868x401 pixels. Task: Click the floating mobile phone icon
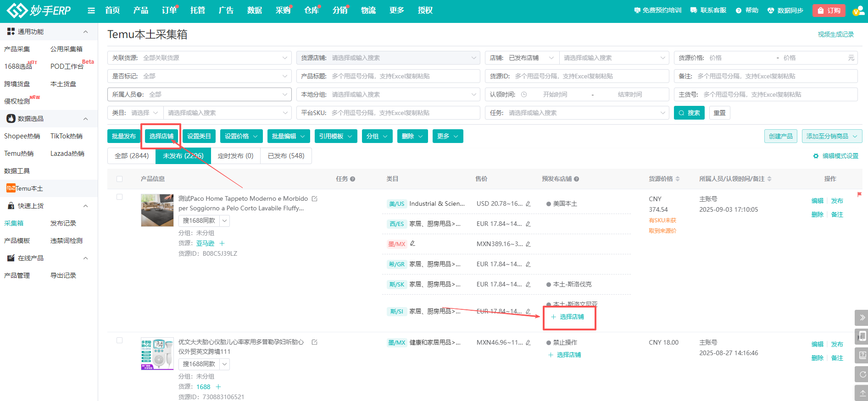tap(862, 336)
